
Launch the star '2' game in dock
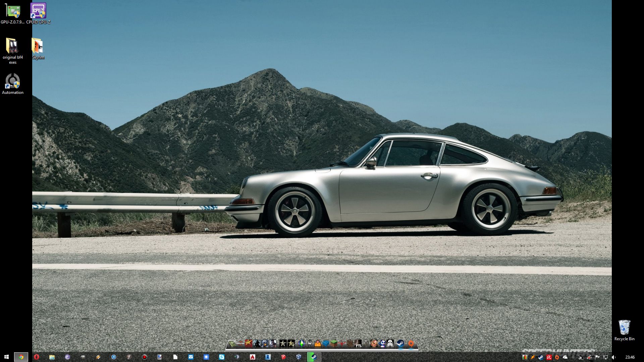(291, 343)
